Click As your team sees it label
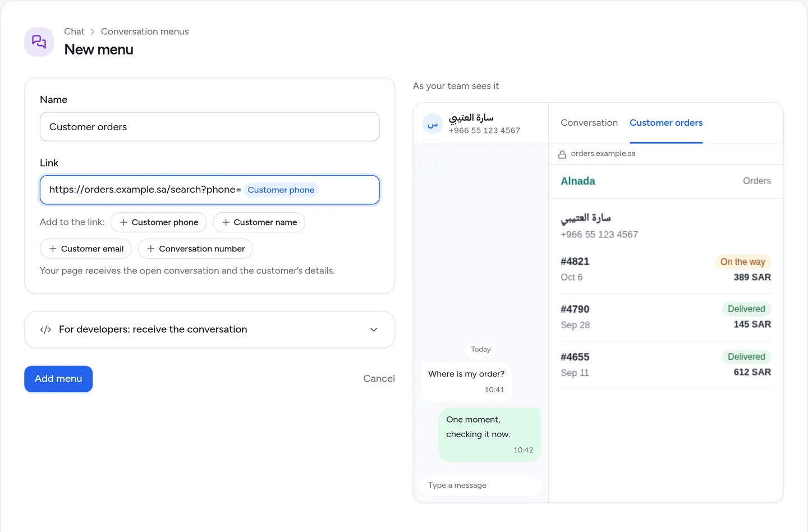The image size is (808, 532). click(x=456, y=86)
